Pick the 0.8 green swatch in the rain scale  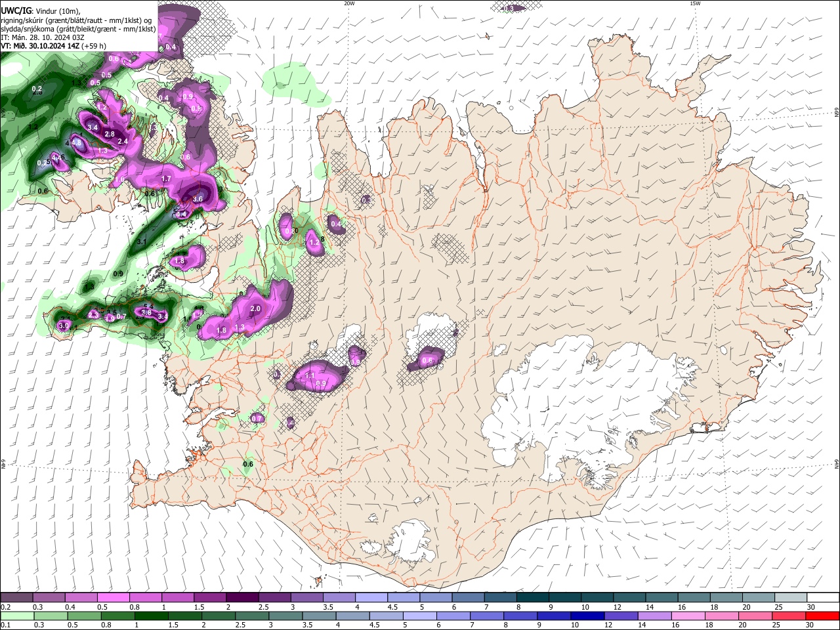point(117,616)
